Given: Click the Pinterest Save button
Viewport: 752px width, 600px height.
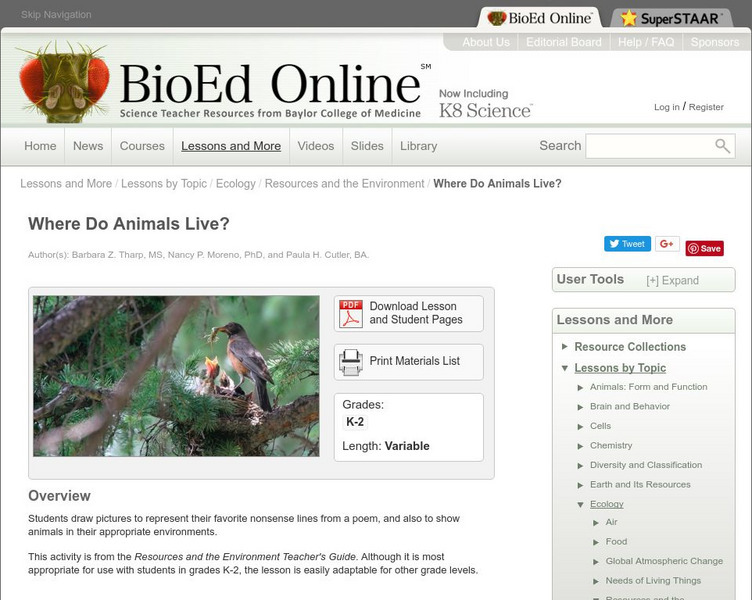Looking at the screenshot, I should 705,248.
